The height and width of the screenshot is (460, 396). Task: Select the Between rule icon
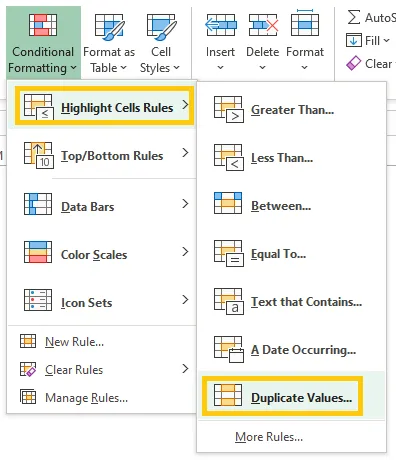[x=228, y=203]
